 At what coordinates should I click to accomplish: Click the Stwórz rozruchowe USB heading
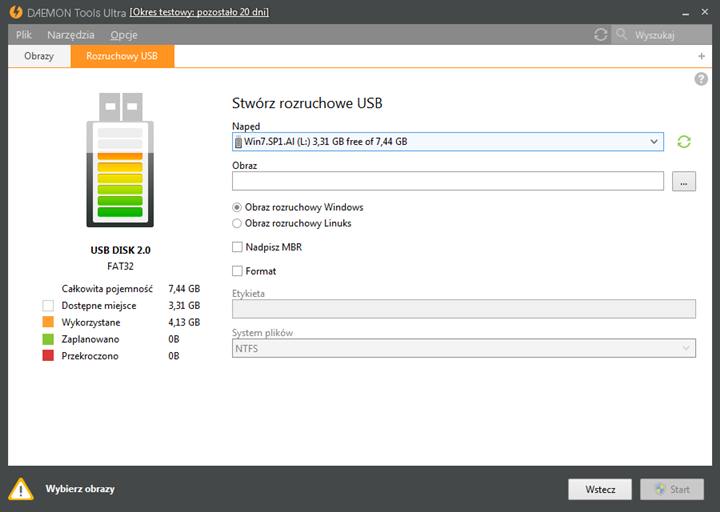click(307, 103)
